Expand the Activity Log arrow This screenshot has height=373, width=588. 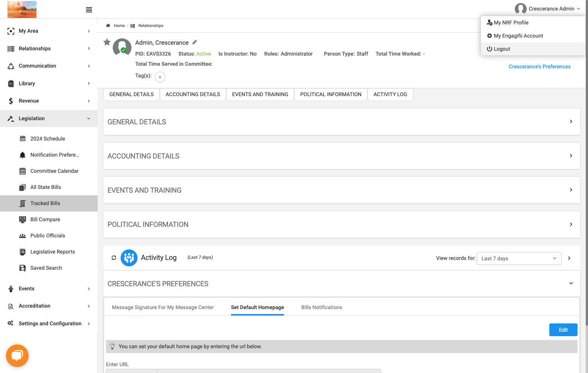[569, 258]
